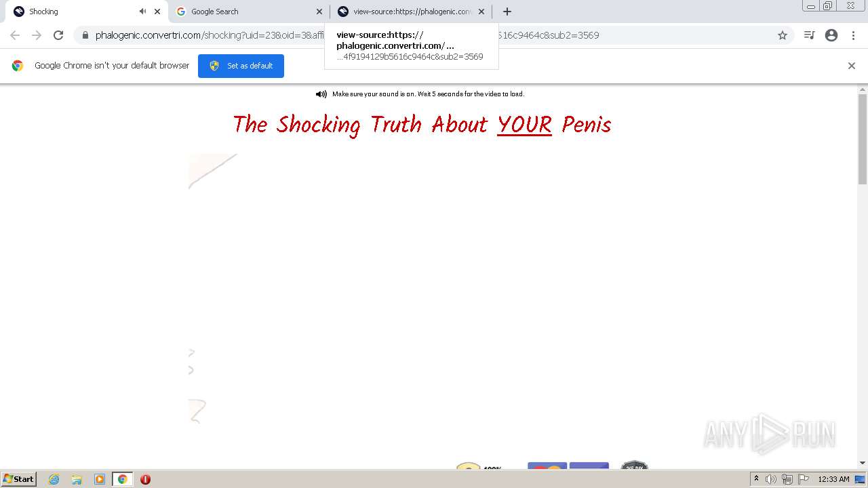Open Windows Explorer folder in taskbar
The height and width of the screenshot is (488, 868).
(x=77, y=479)
